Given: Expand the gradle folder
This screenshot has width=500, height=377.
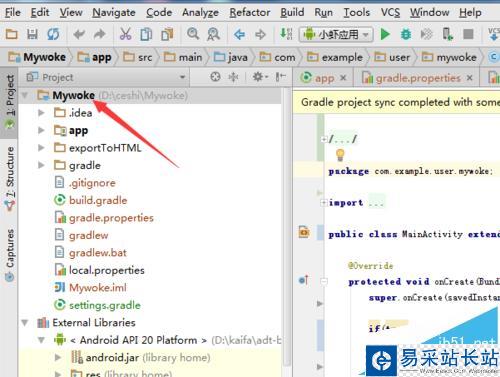Looking at the screenshot, I should [x=41, y=165].
